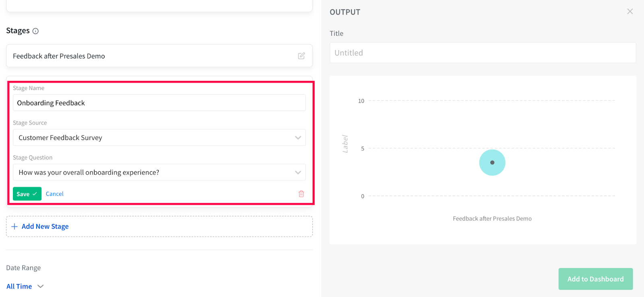Screen dimensions: 644x297
Task: Click the info icon next to Stages
Action: pyautogui.click(x=35, y=31)
